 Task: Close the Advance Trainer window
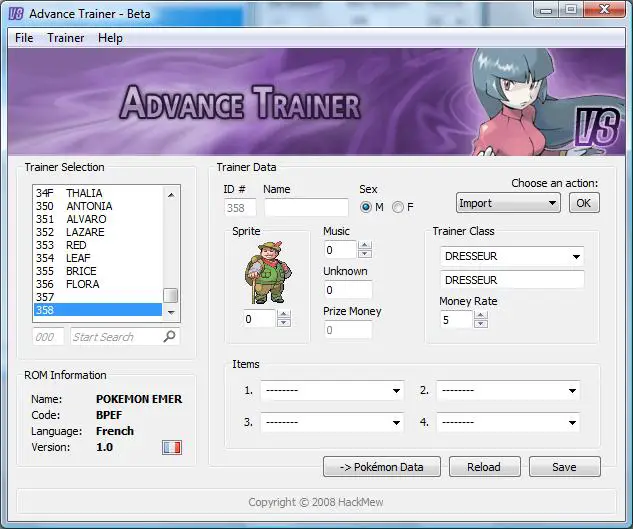604,9
